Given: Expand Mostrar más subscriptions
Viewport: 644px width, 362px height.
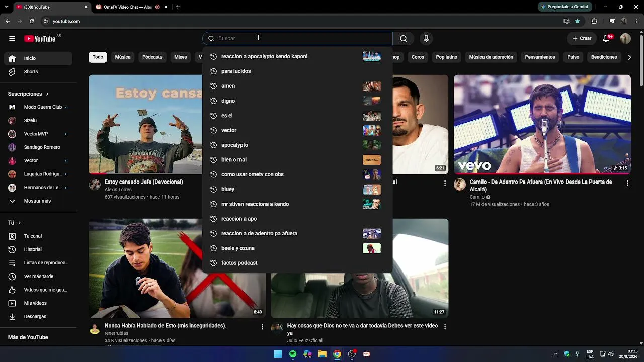Looking at the screenshot, I should [38, 201].
